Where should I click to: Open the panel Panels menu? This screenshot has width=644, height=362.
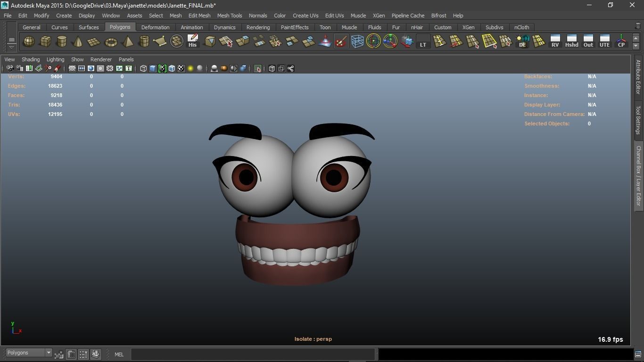click(126, 59)
